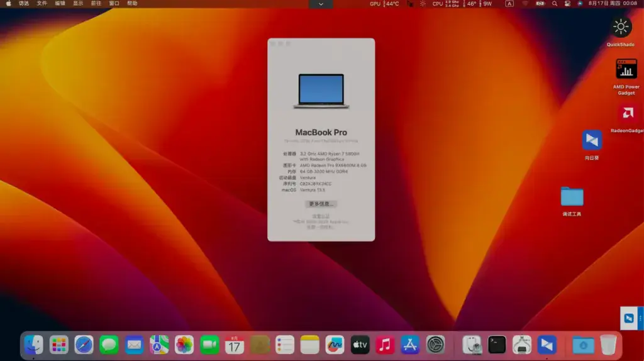Select 'AMD Radeon Pro RX6600M 8 GB' text
Viewport: 644px width, 361px height.
333,165
